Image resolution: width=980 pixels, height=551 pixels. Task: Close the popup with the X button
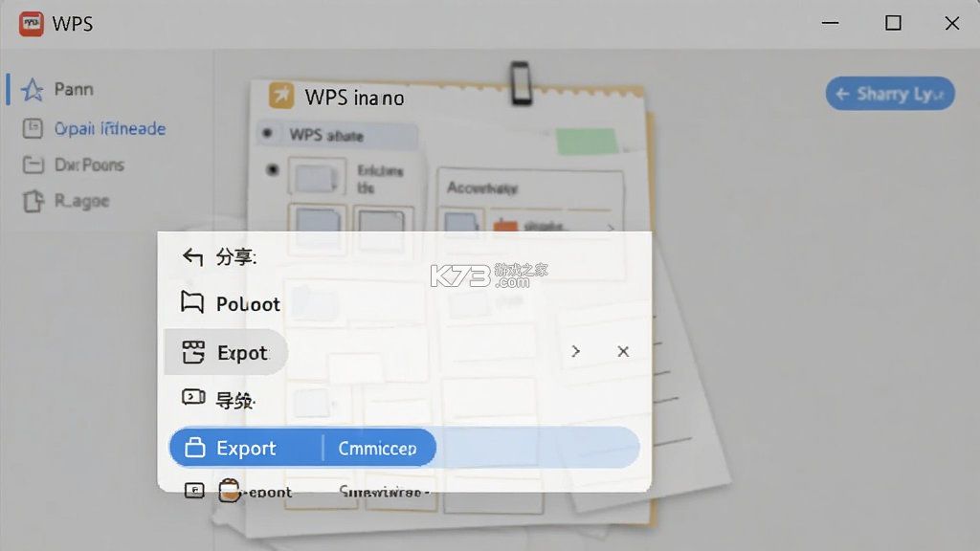click(x=623, y=351)
